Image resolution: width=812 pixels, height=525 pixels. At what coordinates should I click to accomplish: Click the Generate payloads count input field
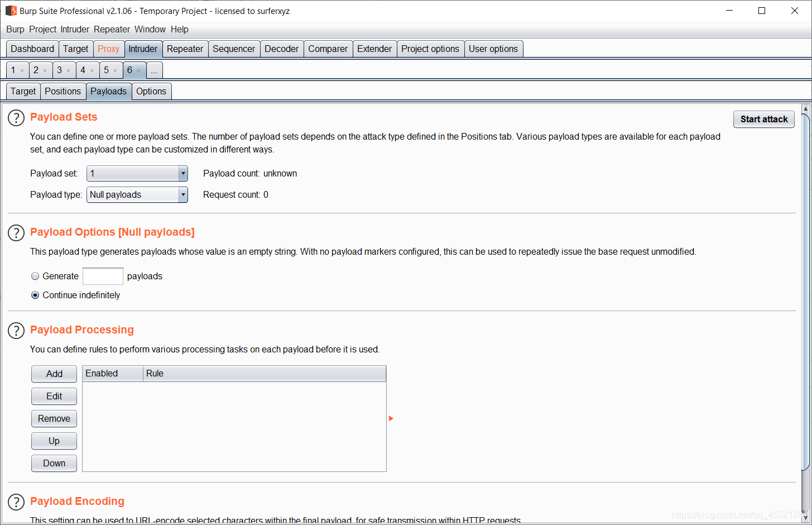[103, 276]
